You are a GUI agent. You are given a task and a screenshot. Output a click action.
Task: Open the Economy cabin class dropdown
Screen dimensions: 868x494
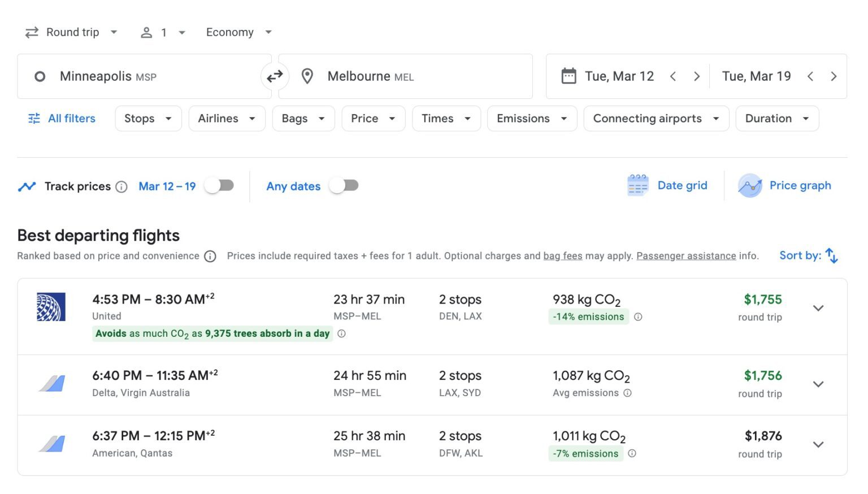[238, 32]
